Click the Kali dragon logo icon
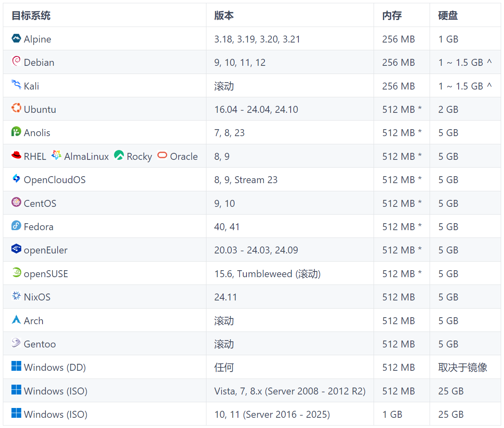504x428 pixels. click(x=16, y=85)
